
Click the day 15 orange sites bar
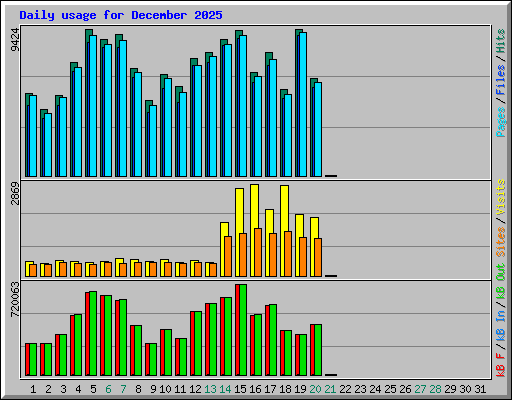click(243, 255)
